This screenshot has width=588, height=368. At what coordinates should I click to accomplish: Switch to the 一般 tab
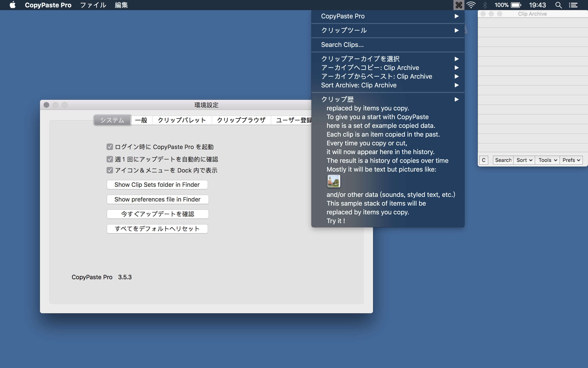[141, 120]
